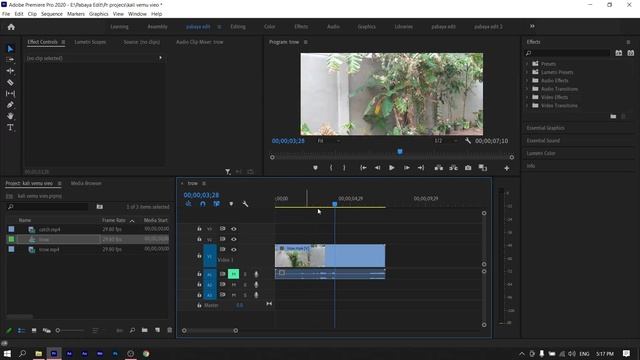The width and height of the screenshot is (640, 360).
Task: Step forward one frame
Action: [x=407, y=168]
